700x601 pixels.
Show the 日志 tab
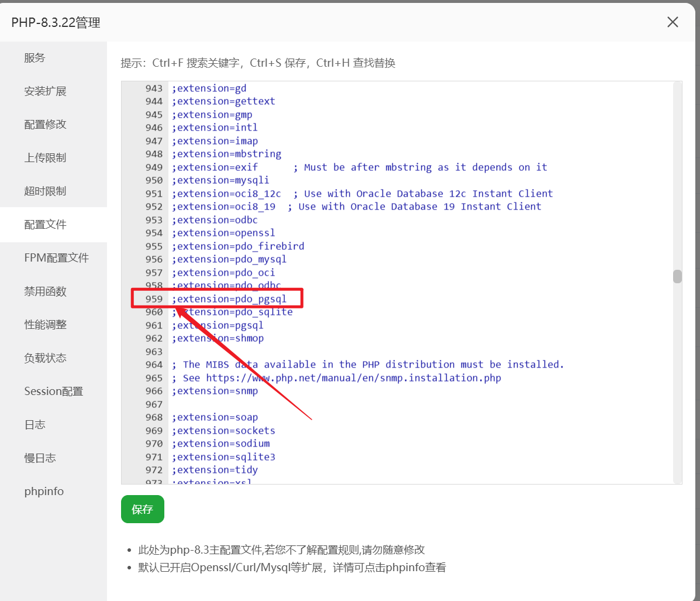[35, 425]
